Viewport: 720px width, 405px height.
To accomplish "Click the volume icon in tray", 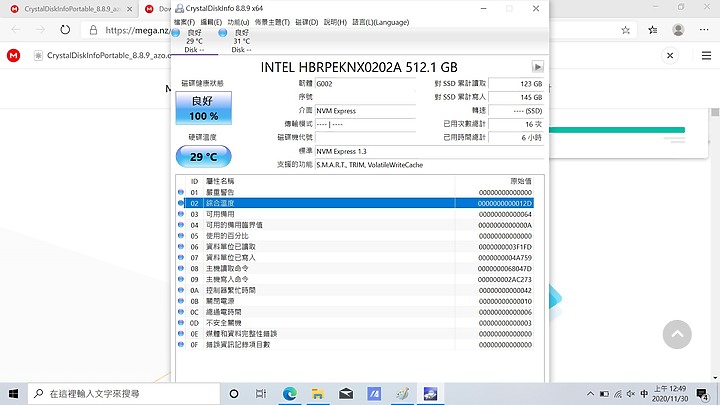I will pyautogui.click(x=631, y=394).
